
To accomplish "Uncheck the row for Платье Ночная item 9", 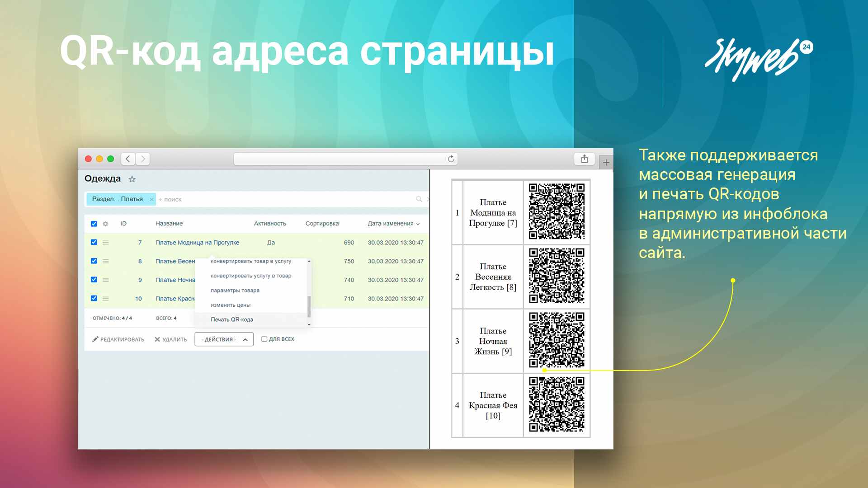I will [94, 280].
